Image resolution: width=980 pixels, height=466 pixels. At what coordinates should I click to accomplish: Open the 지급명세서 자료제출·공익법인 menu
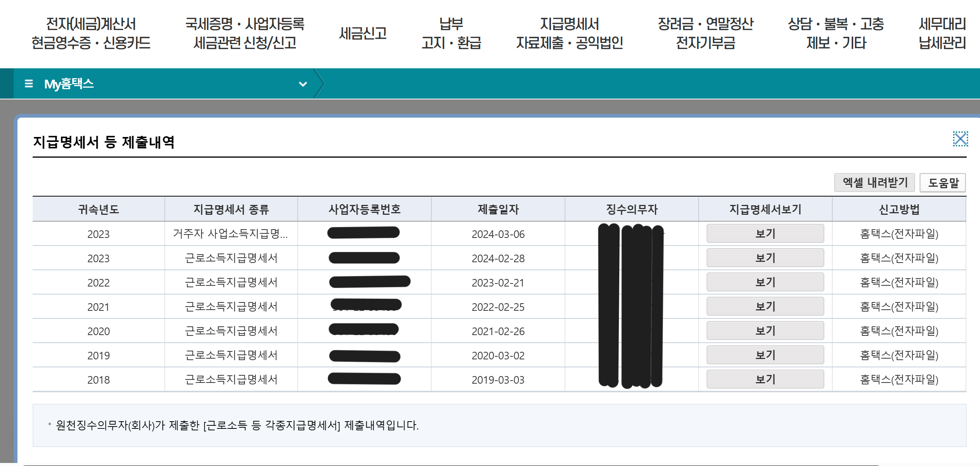pyautogui.click(x=569, y=33)
